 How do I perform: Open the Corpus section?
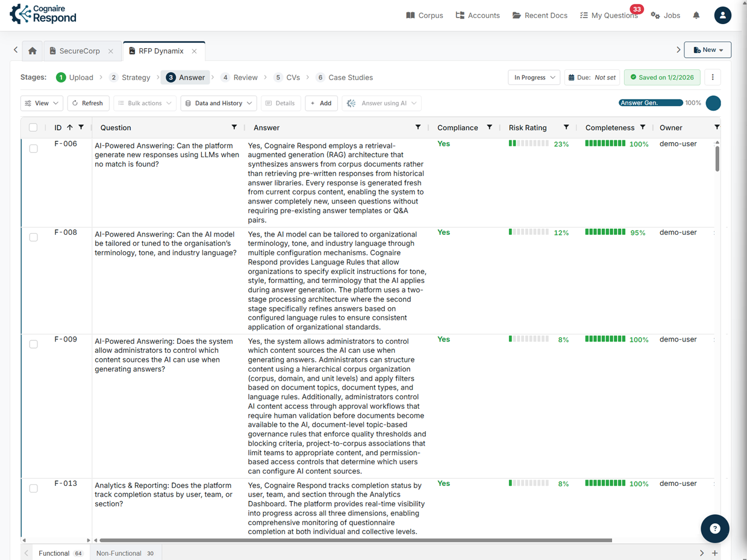(x=425, y=15)
